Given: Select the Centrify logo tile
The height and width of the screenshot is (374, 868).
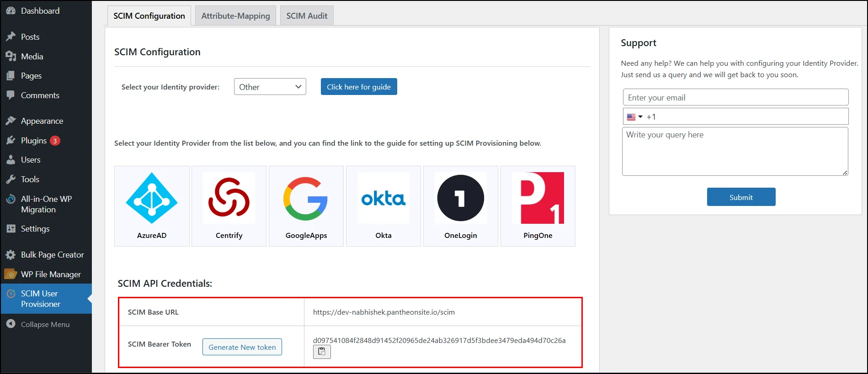Looking at the screenshot, I should (x=229, y=206).
